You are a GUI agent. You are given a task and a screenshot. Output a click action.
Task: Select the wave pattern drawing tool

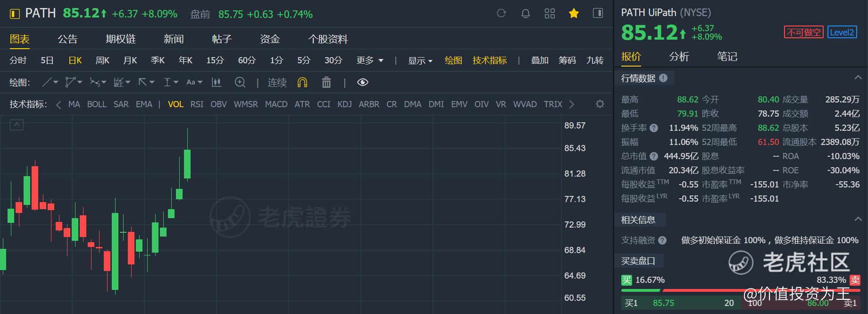point(94,82)
